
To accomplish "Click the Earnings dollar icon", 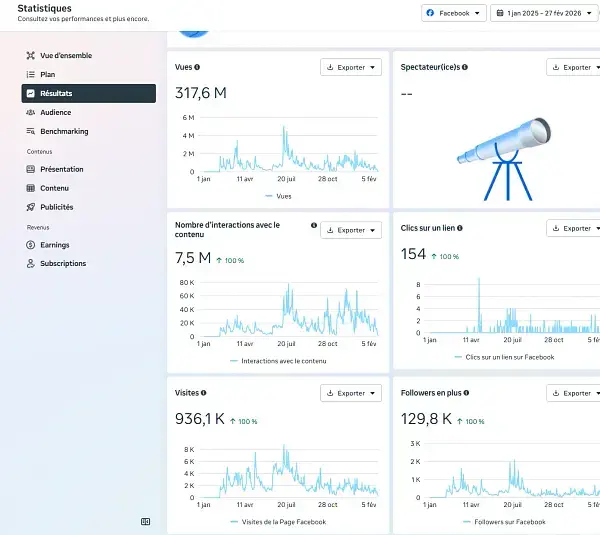I will click(31, 244).
